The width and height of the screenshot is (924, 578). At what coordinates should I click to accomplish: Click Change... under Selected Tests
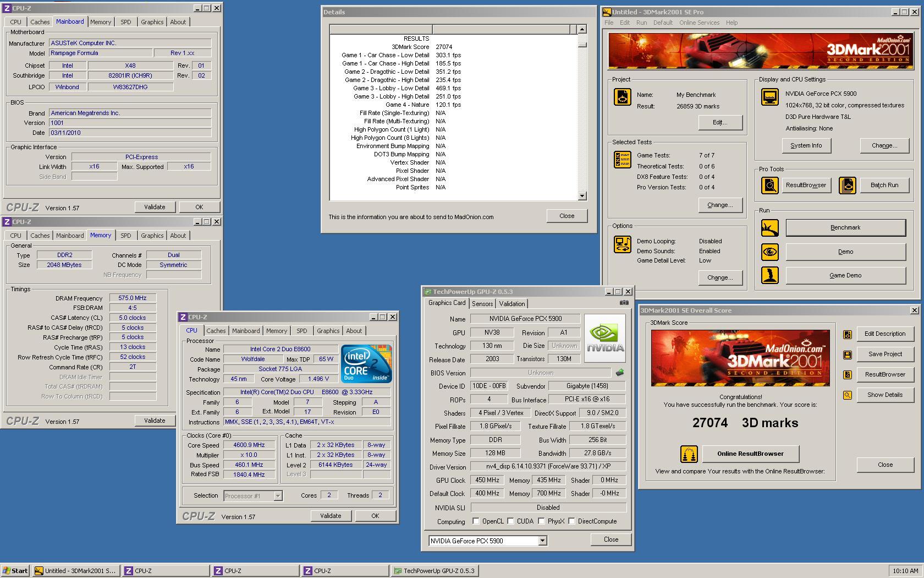720,205
